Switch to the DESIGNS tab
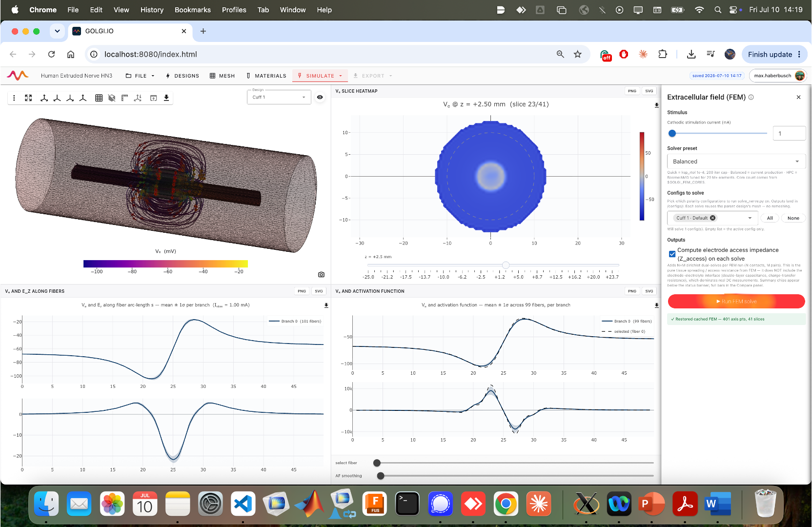This screenshot has height=527, width=812. click(x=183, y=76)
